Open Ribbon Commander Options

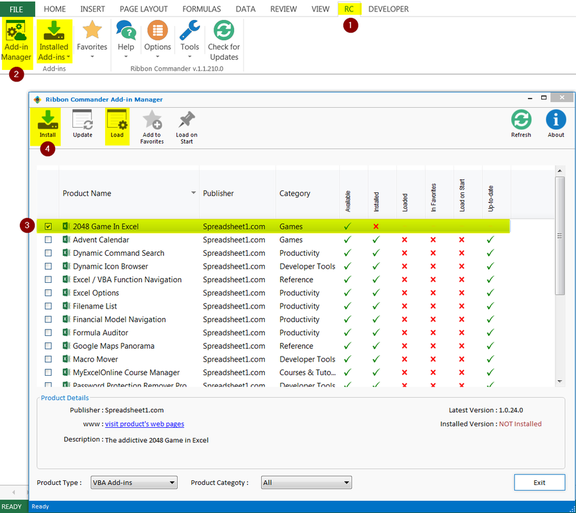click(157, 39)
